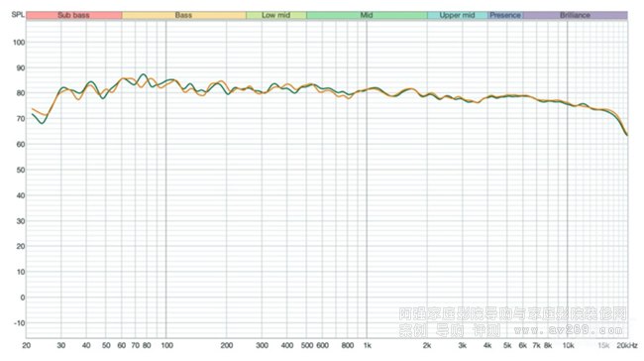Click the 100 value on SPL axis

(19, 43)
